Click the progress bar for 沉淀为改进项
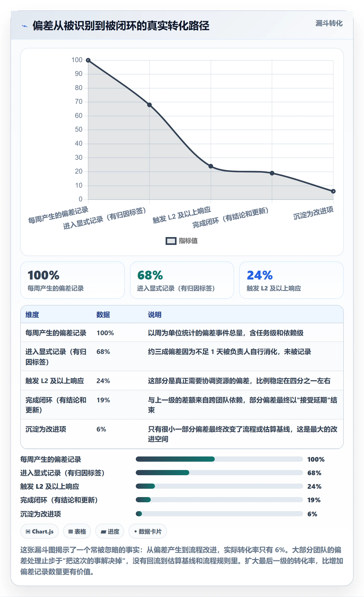The width and height of the screenshot is (364, 597). (219, 514)
